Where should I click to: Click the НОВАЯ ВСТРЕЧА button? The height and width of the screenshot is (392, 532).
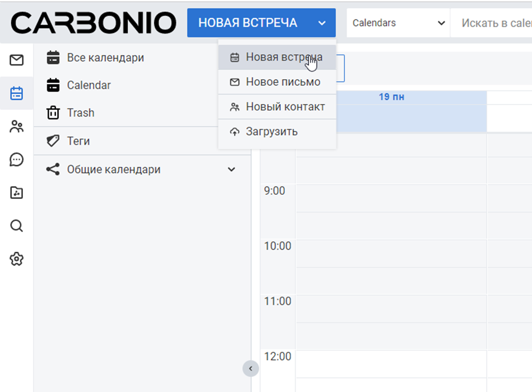tap(248, 23)
